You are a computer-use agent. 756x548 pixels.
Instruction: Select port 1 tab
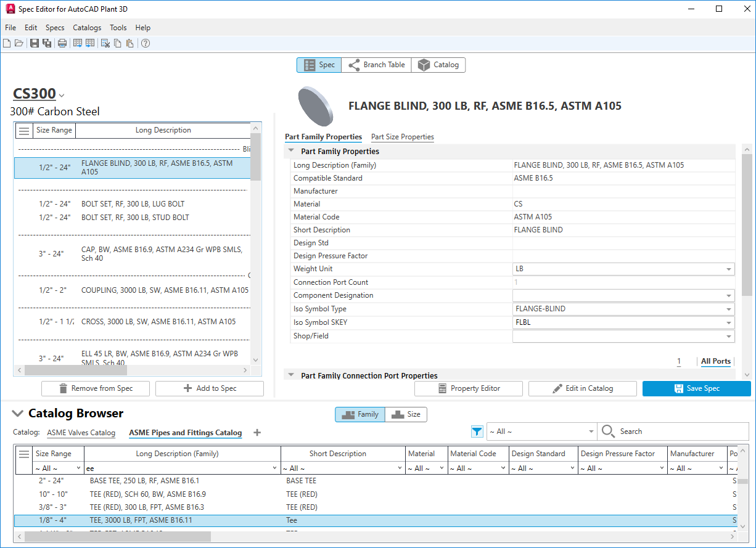coord(679,361)
